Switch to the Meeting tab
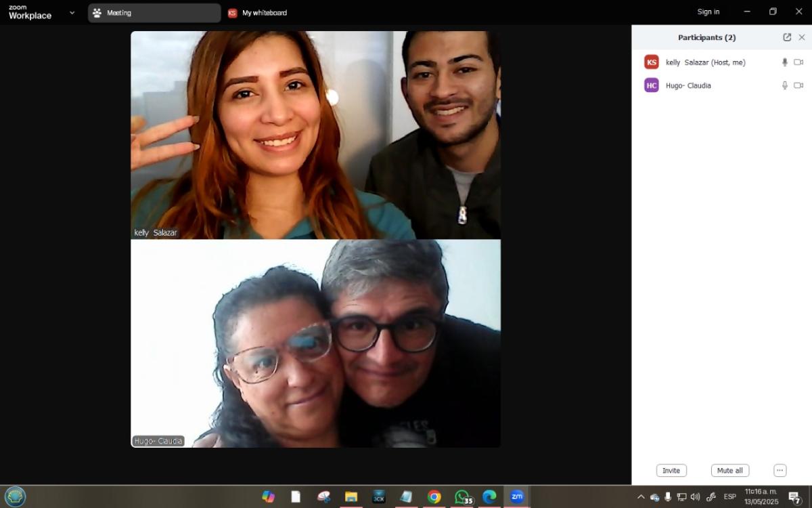Screen dimensions: 812x508 [154, 13]
